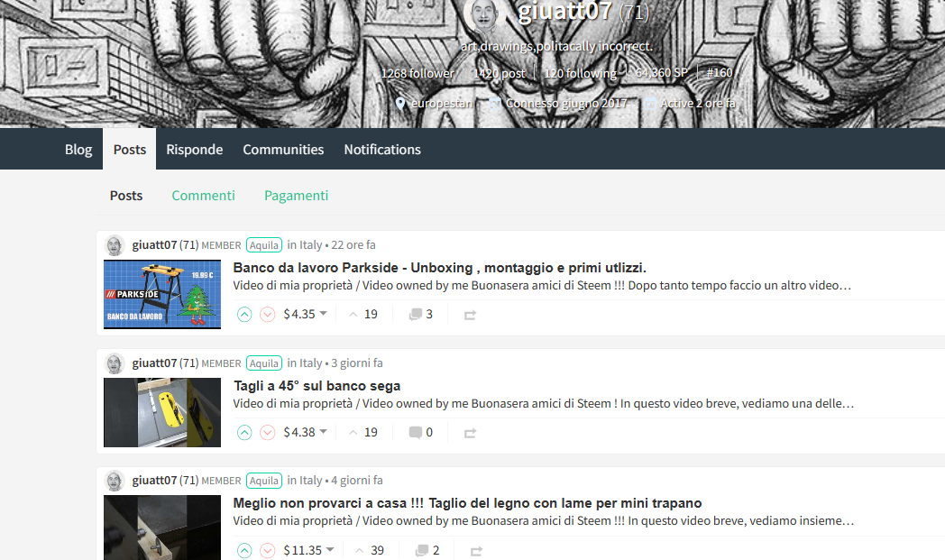Click the #160 rank in profile header
The width and height of the screenshot is (945, 560).
point(720,73)
